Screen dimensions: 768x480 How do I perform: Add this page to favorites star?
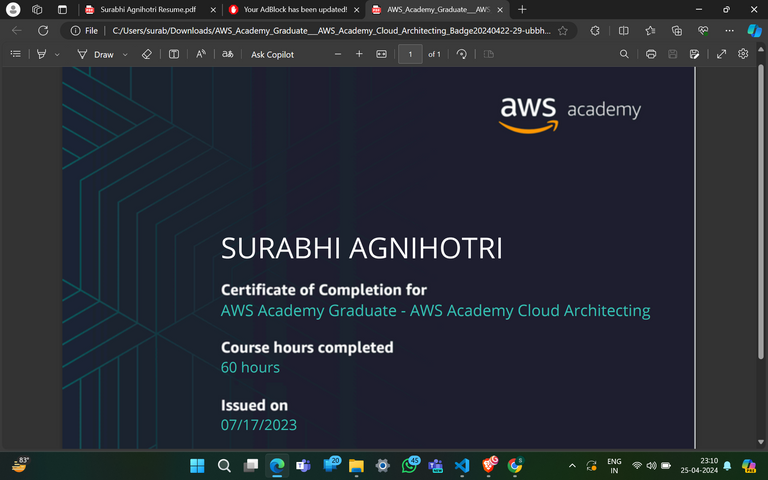pos(563,31)
